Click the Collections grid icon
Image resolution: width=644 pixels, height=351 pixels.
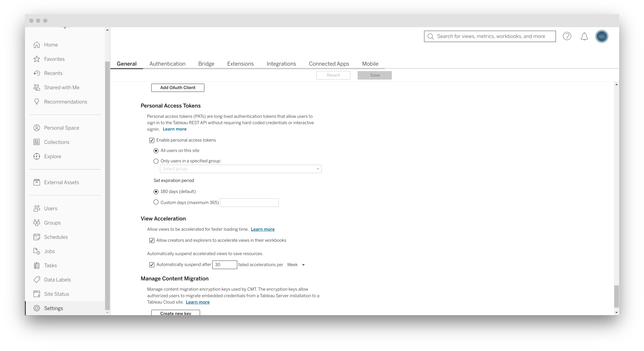tap(37, 142)
